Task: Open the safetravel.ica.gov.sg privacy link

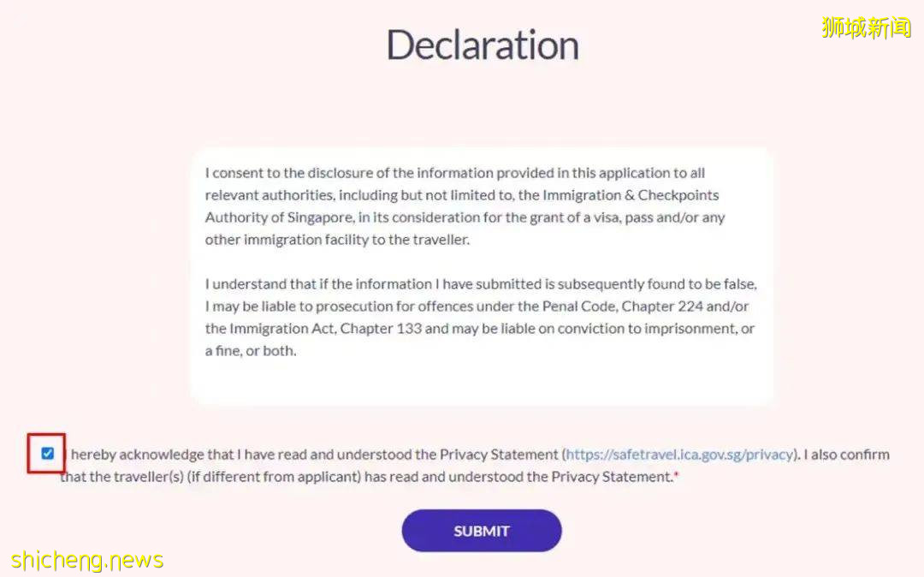Action: tap(680, 455)
